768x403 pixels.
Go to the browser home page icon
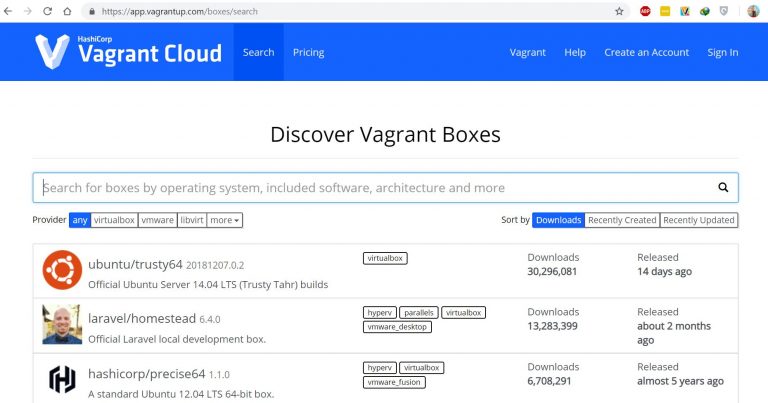click(67, 11)
